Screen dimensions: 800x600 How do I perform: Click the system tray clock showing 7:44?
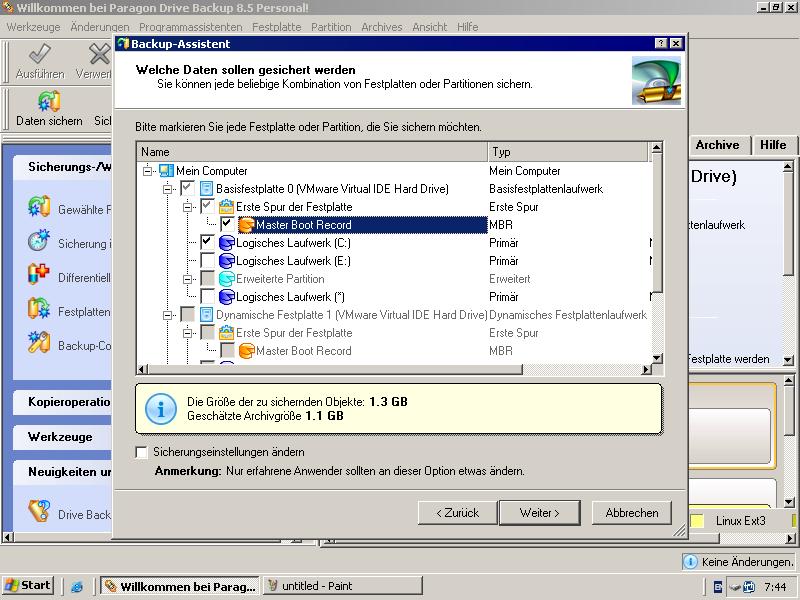click(x=776, y=587)
